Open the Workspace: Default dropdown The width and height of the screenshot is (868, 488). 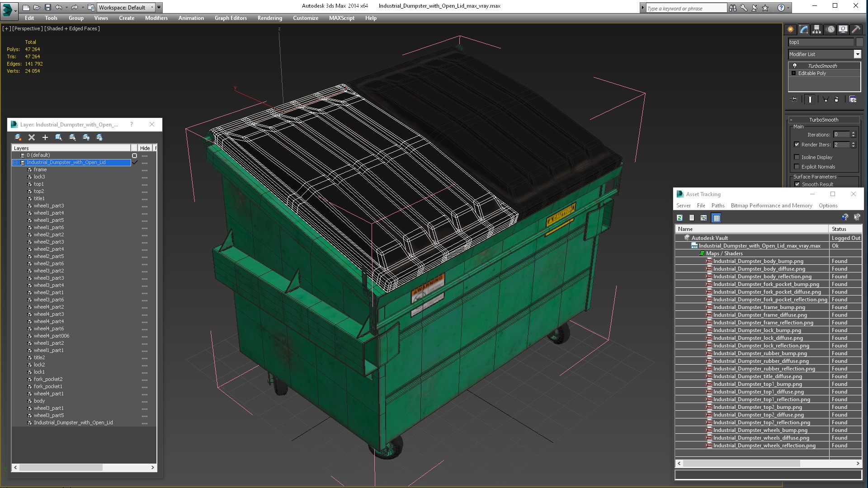[x=126, y=8]
